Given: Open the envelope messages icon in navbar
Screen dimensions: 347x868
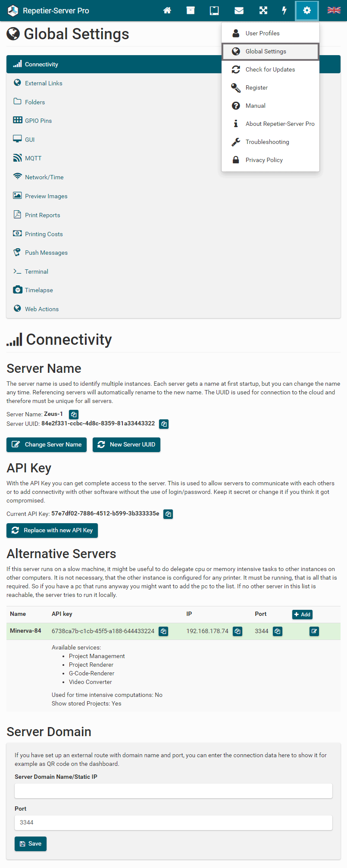Looking at the screenshot, I should pyautogui.click(x=239, y=10).
